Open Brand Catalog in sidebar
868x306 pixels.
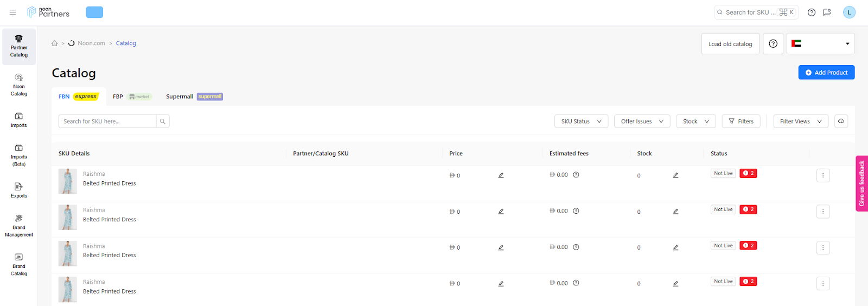19,265
